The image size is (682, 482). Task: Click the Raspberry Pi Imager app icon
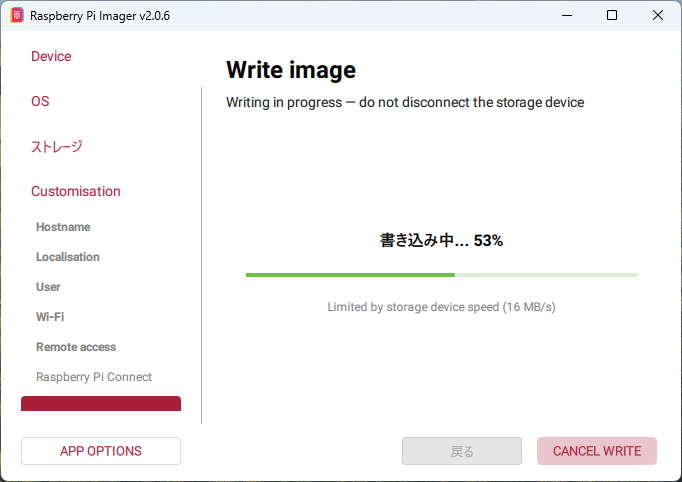pos(16,16)
